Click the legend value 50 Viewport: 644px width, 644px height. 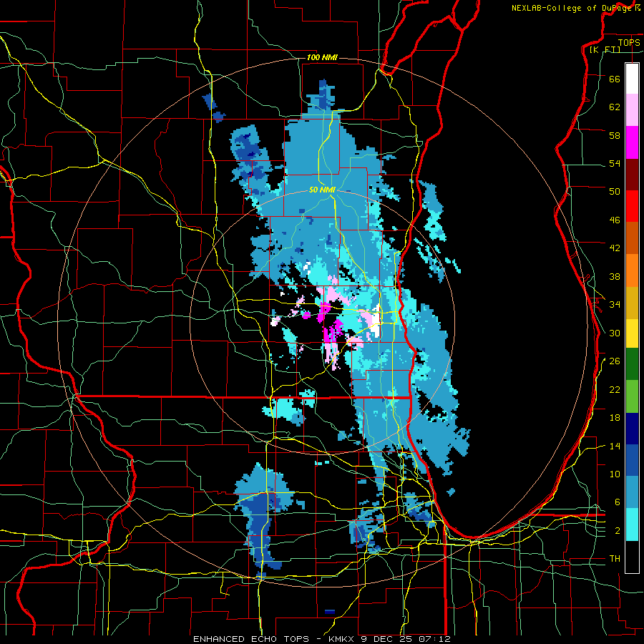(x=615, y=192)
